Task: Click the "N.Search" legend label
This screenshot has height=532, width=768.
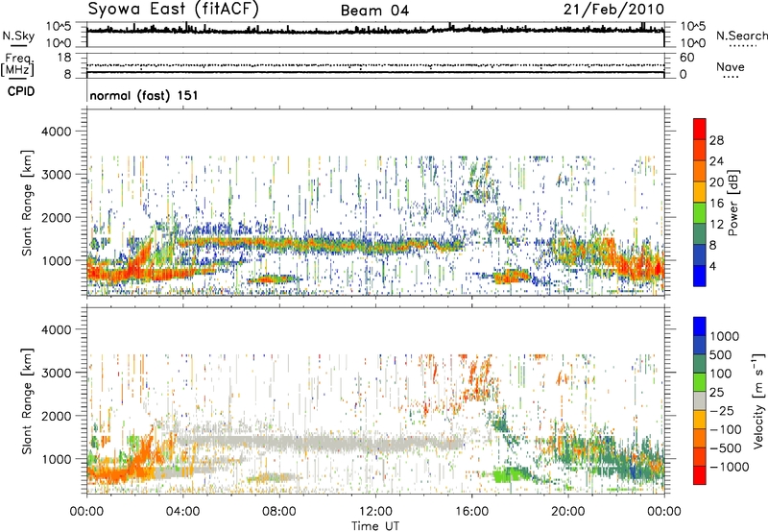Action: (742, 36)
